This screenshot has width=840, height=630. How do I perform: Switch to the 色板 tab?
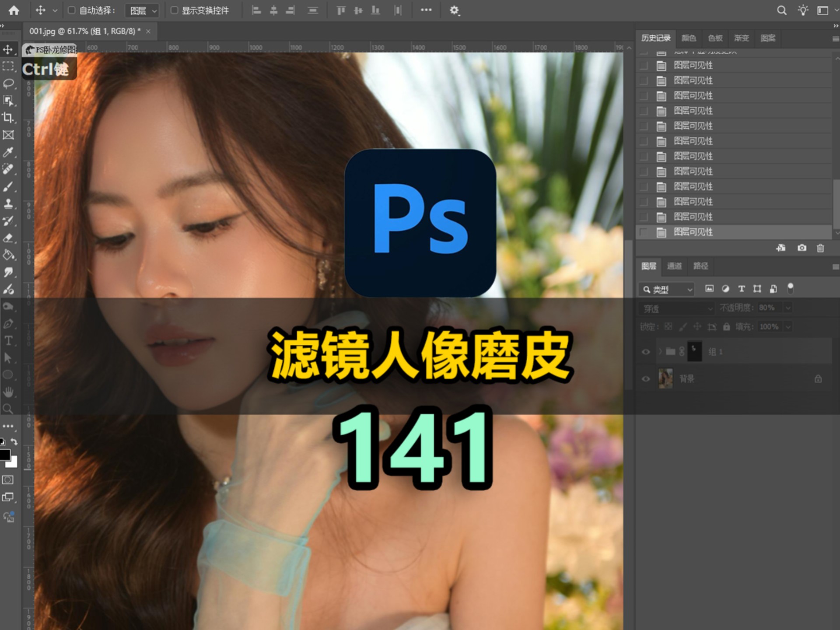point(715,38)
